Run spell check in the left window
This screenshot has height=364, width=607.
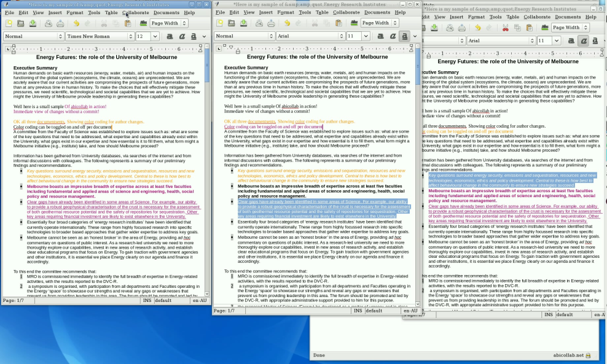pos(143,23)
